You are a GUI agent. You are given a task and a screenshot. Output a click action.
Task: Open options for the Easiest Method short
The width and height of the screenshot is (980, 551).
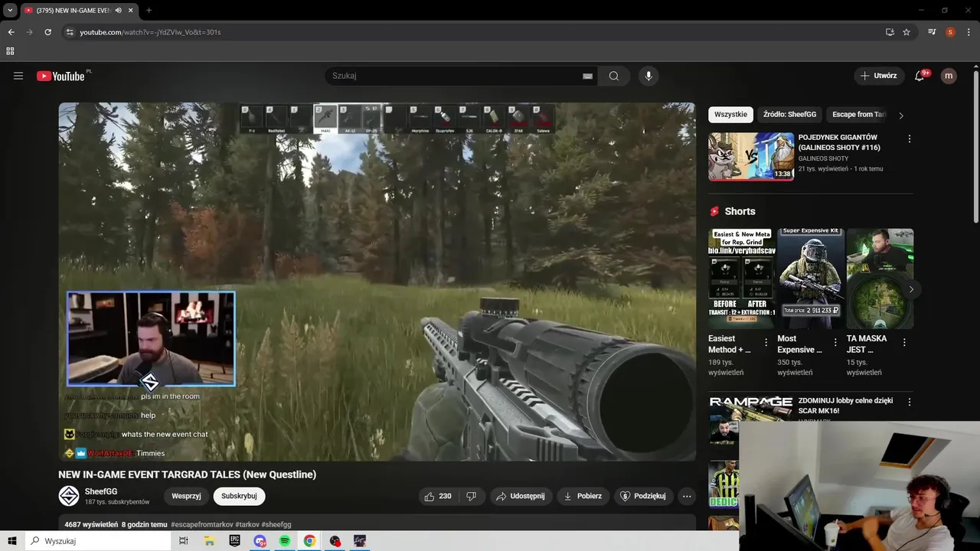coord(766,343)
